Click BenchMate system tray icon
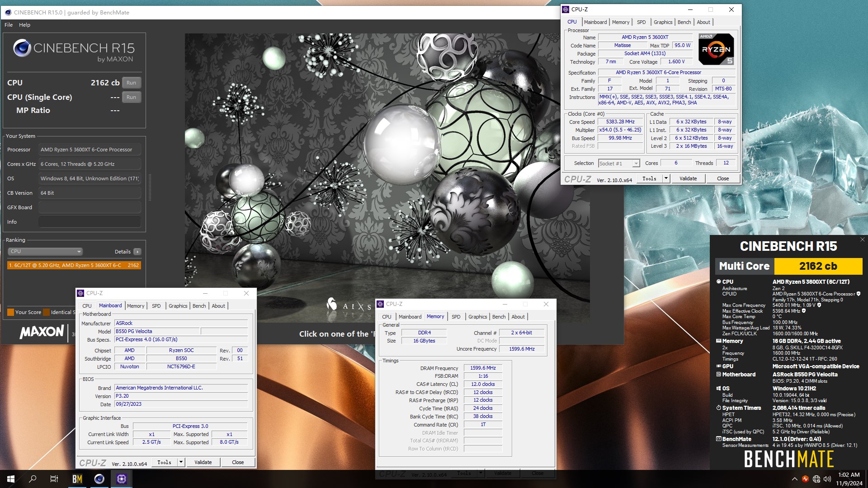 pos(805,479)
